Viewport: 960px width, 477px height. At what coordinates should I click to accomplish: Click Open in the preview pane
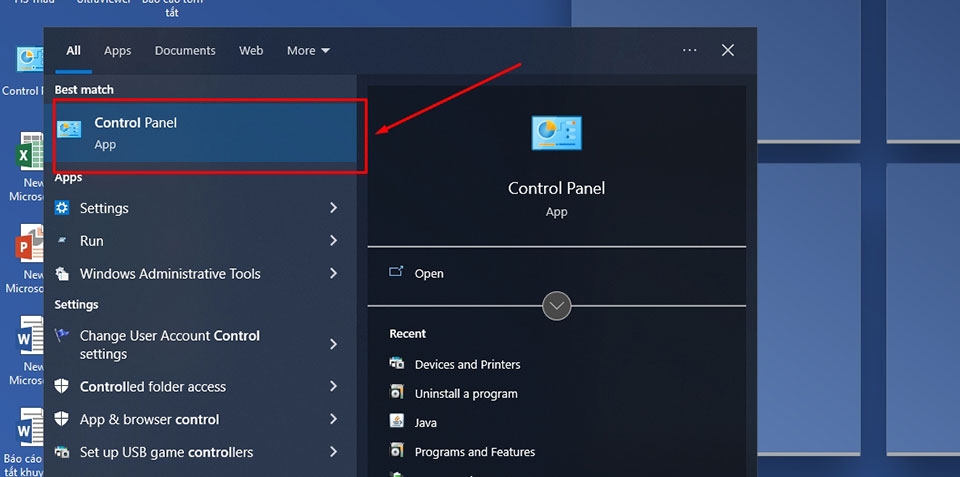click(x=429, y=274)
